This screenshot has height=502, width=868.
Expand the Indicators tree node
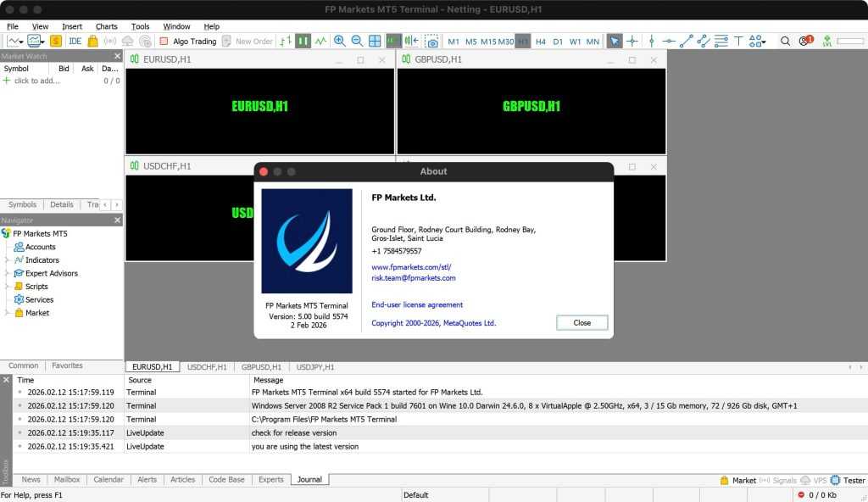[x=8, y=260]
